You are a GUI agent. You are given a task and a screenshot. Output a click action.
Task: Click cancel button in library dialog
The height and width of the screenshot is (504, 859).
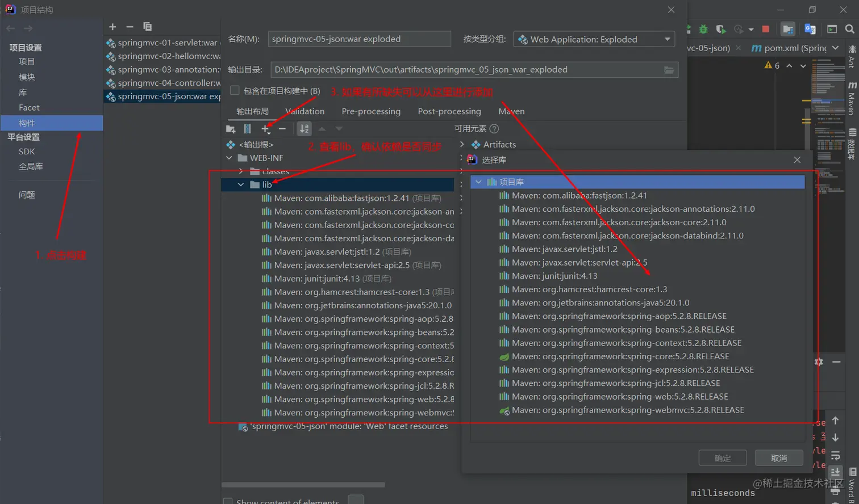pos(779,458)
